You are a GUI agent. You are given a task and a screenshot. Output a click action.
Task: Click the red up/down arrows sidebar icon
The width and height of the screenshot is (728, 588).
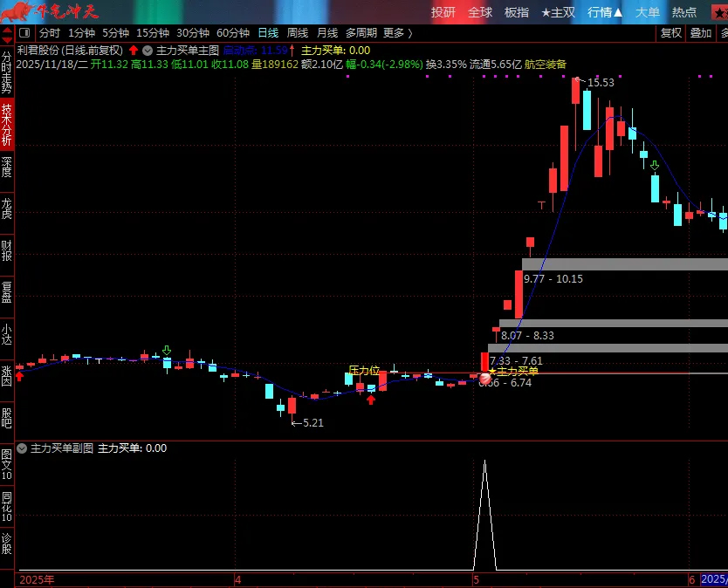(x=7, y=35)
